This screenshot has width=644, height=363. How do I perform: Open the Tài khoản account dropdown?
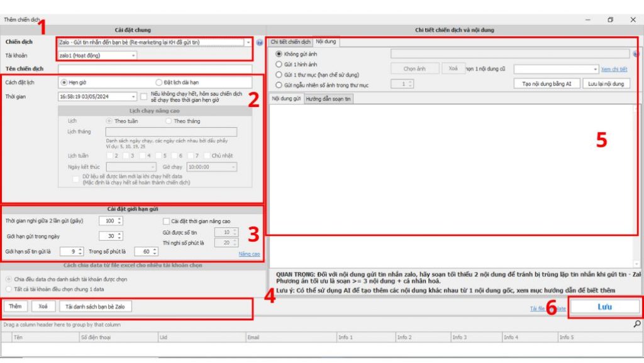coord(133,55)
